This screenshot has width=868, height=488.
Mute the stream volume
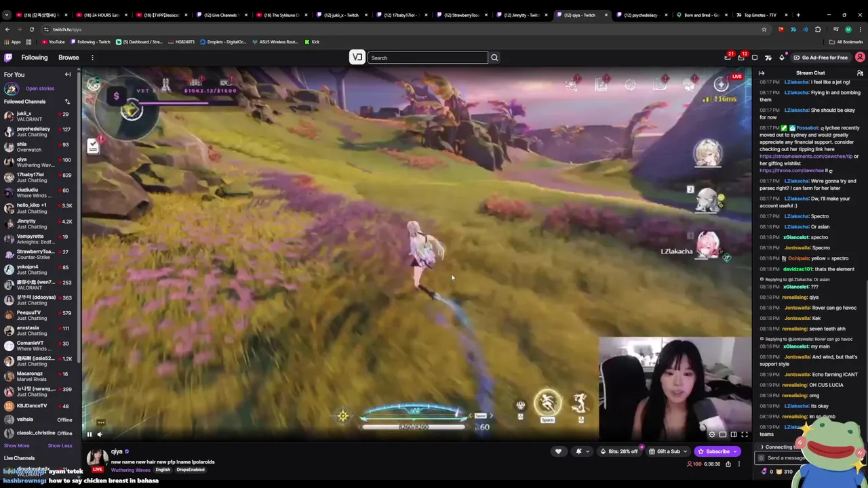(x=100, y=434)
